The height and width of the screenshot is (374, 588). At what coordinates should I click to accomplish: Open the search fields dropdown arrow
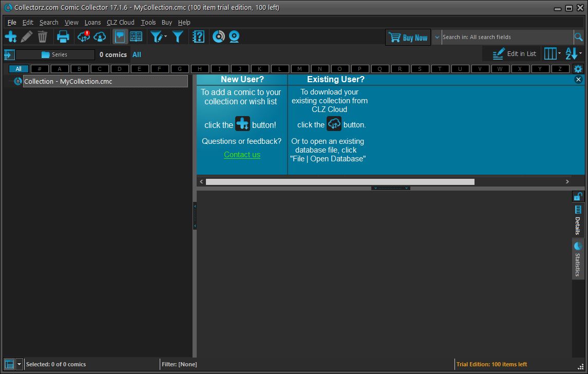(437, 37)
